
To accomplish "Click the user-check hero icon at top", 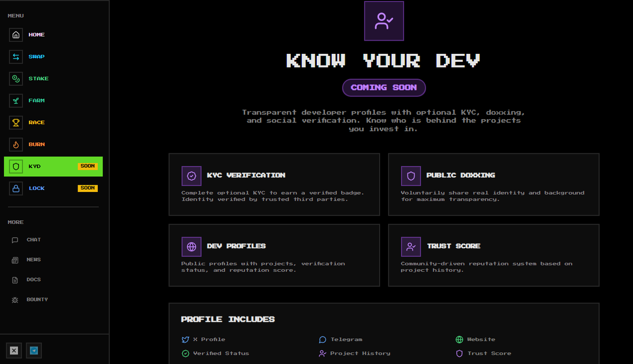I will pyautogui.click(x=384, y=21).
